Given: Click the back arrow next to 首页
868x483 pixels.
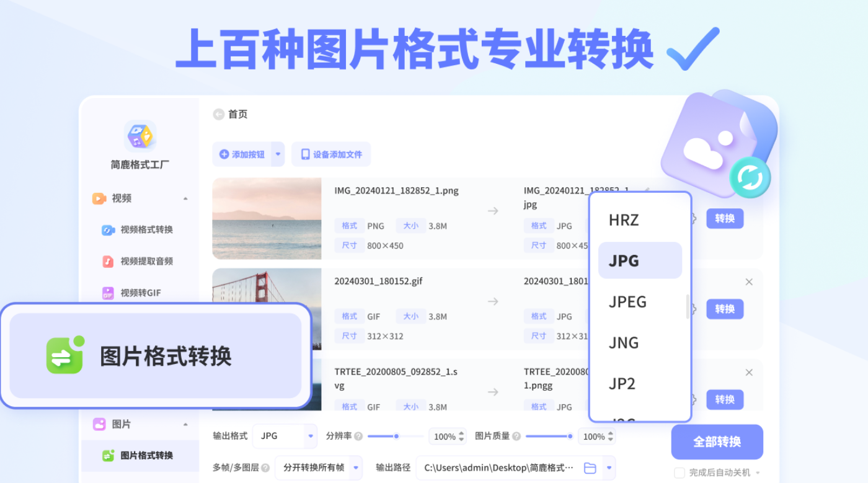Looking at the screenshot, I should [x=218, y=114].
